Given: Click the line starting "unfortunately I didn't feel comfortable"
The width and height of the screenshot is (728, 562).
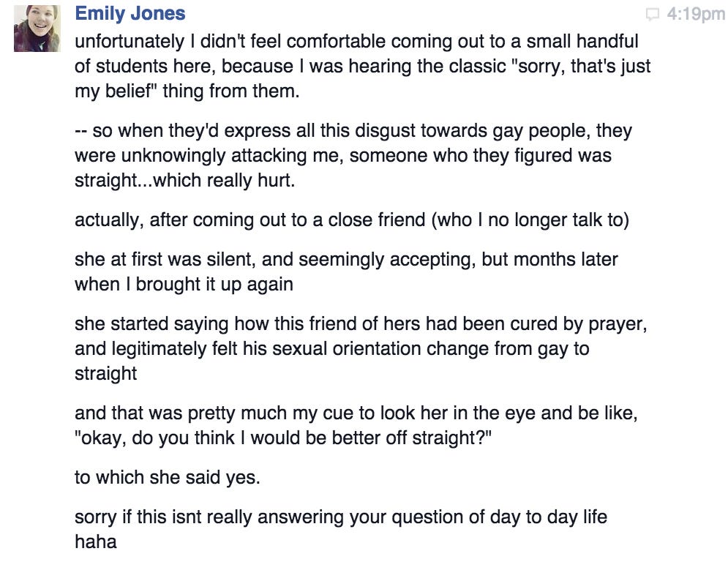Looking at the screenshot, I should point(356,41).
